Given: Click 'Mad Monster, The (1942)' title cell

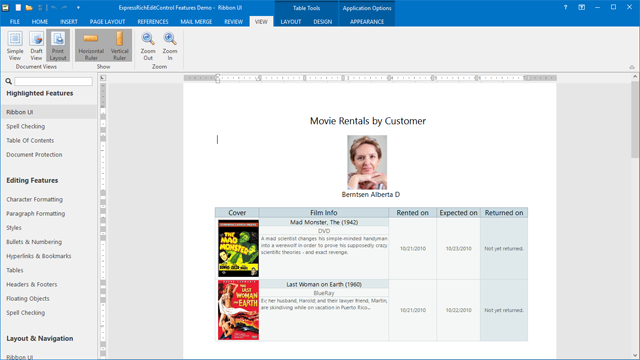Looking at the screenshot, I should pyautogui.click(x=324, y=222).
